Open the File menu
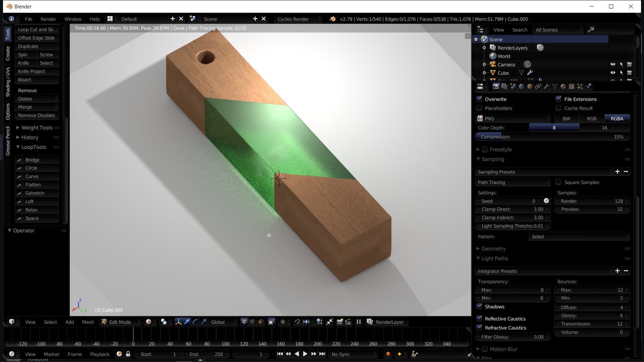The image size is (644, 362). click(x=29, y=19)
